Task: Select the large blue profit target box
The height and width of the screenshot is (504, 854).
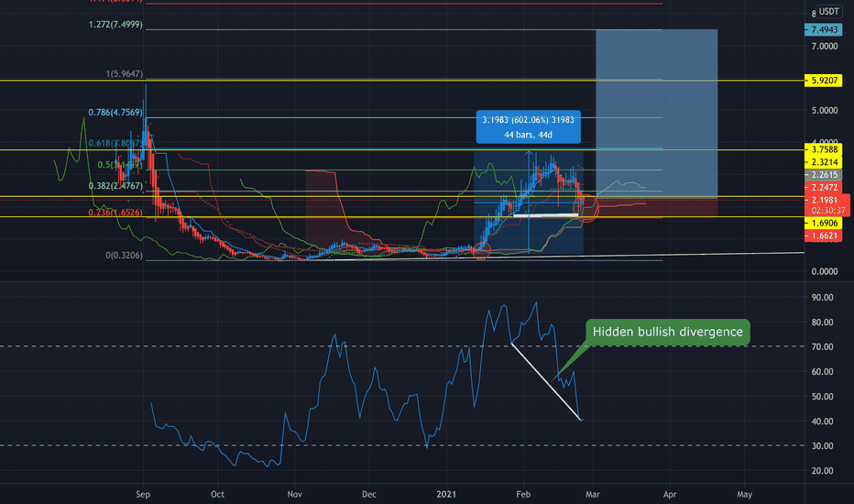Action: point(656,112)
